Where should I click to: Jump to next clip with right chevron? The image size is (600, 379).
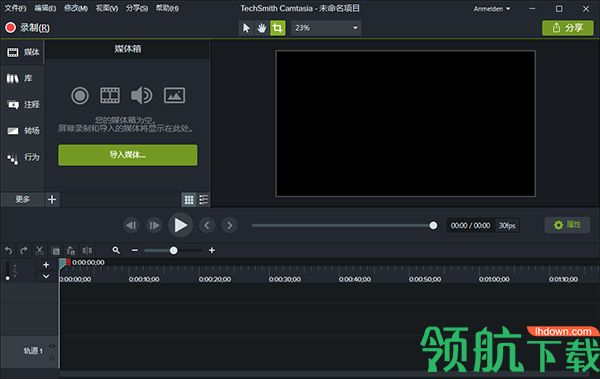(230, 225)
